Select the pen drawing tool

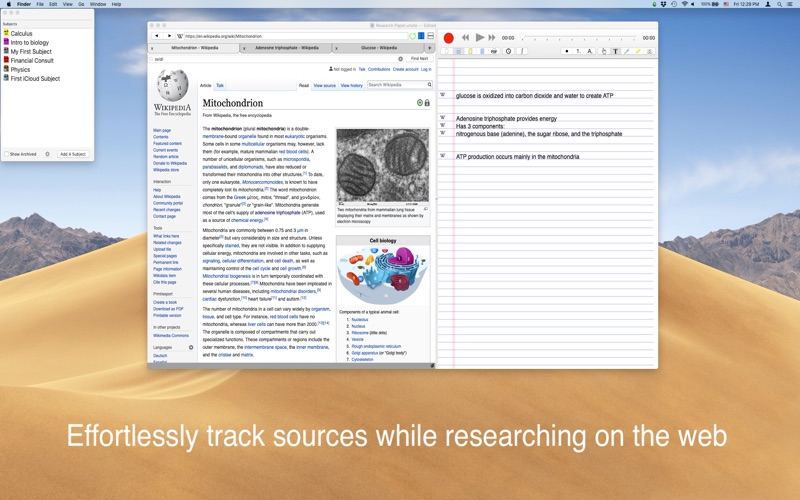pyautogui.click(x=627, y=51)
